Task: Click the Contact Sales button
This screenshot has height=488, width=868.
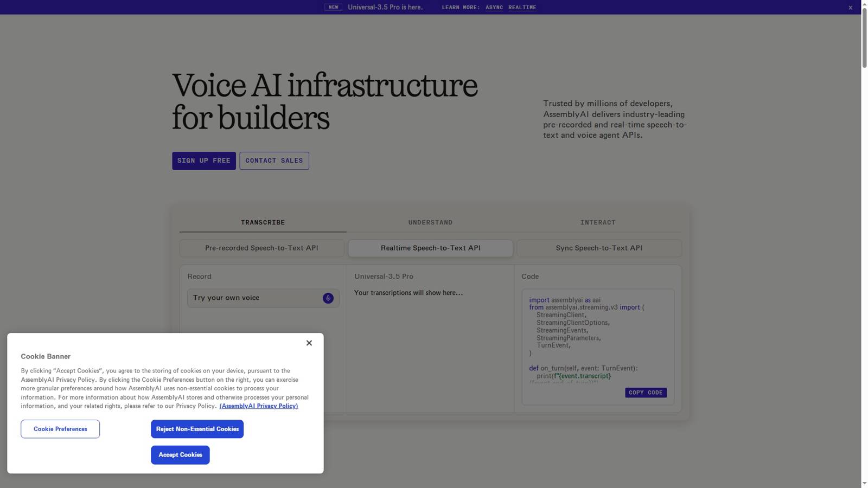Action: click(x=275, y=160)
